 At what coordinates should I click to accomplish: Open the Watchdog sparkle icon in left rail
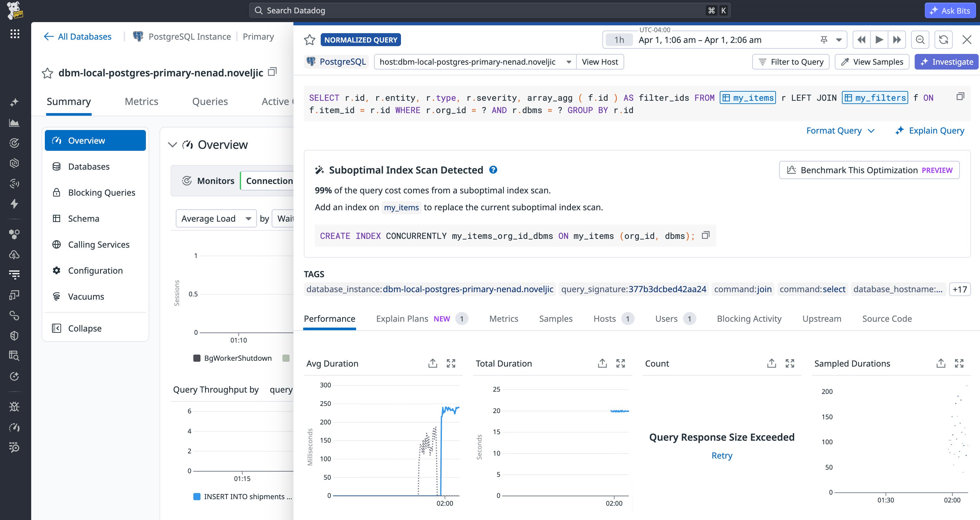pos(14,102)
